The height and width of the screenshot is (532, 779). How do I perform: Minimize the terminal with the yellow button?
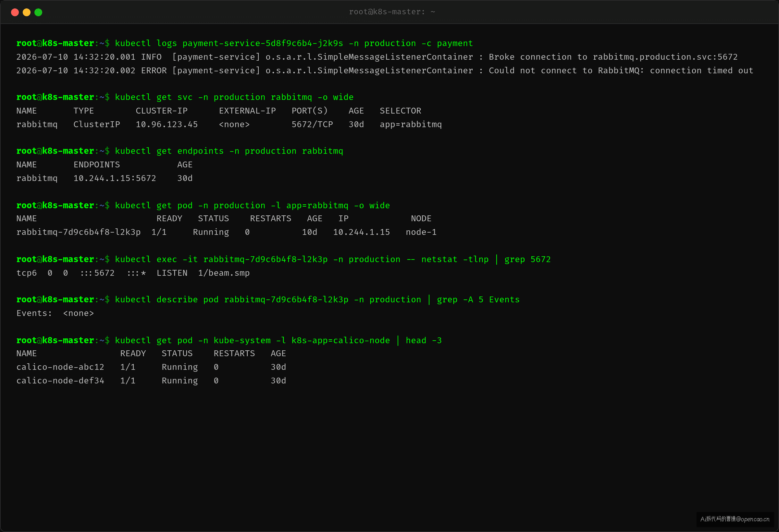27,12
